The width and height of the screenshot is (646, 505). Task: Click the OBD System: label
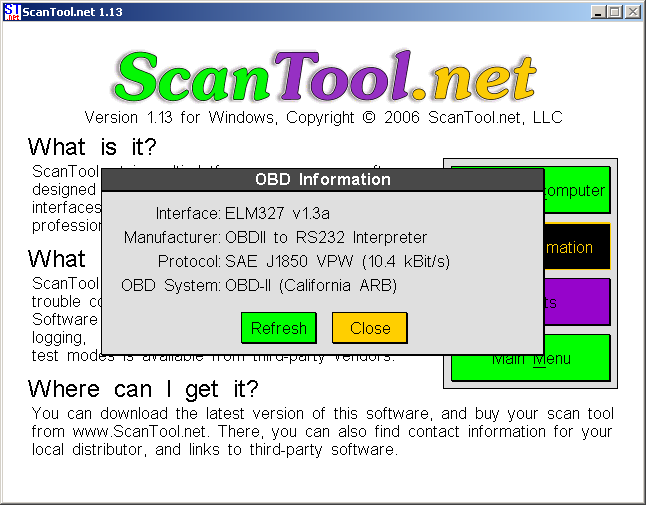171,285
